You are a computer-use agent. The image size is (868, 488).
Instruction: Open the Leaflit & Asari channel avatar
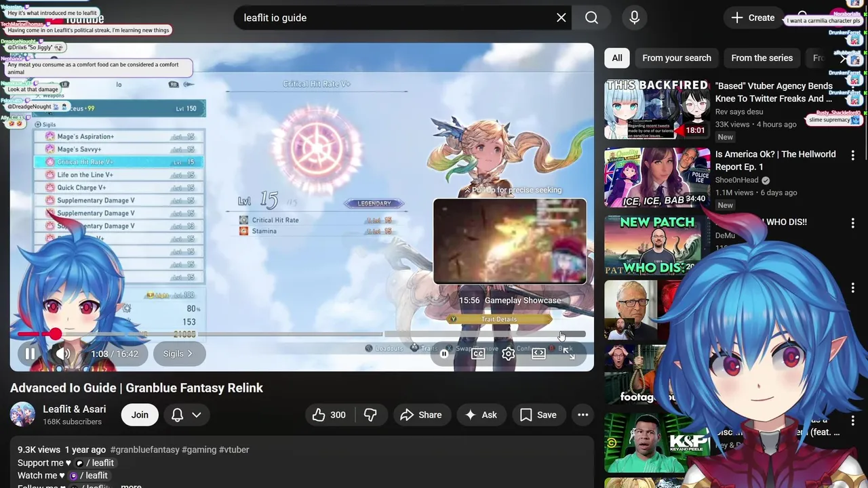[x=22, y=415]
